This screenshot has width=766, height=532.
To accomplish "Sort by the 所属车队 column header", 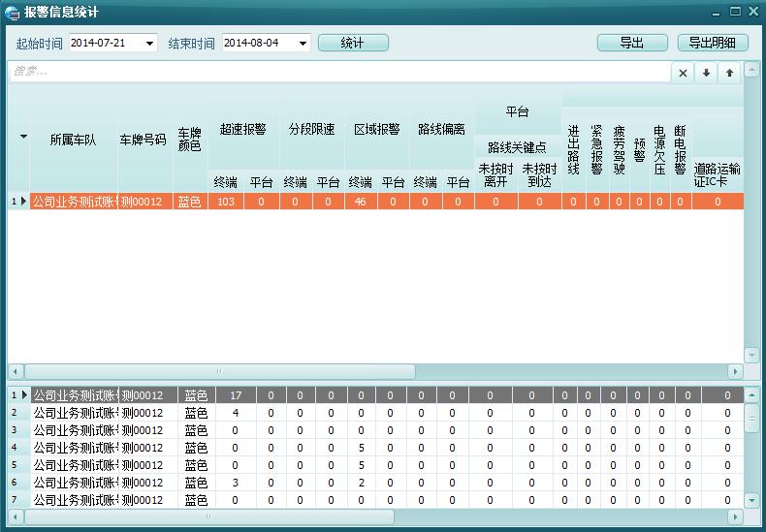I will [74, 140].
